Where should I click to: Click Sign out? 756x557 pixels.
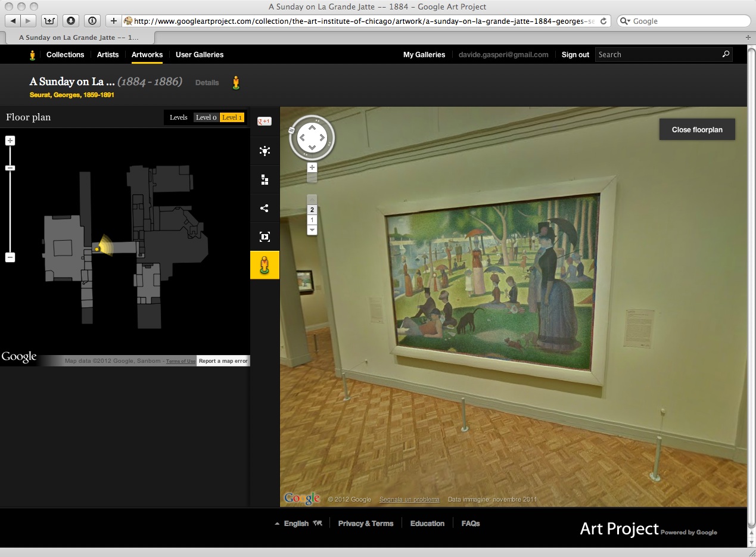[x=575, y=55]
